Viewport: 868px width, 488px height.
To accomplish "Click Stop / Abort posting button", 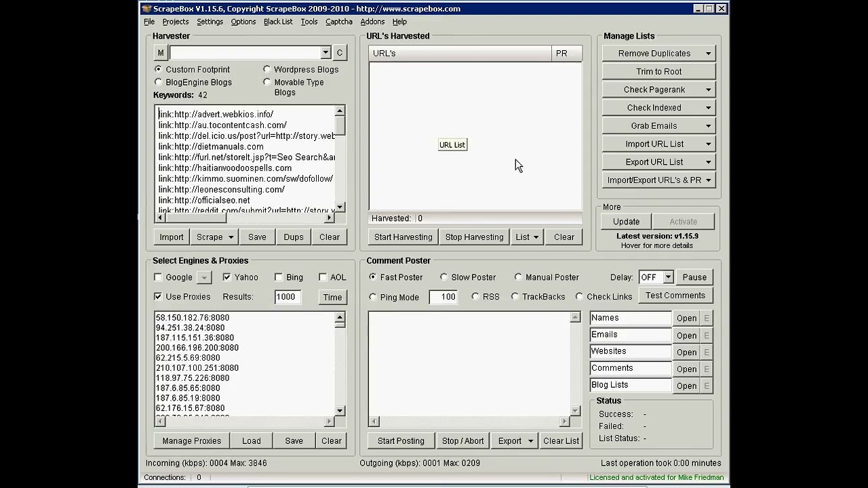I will click(463, 441).
